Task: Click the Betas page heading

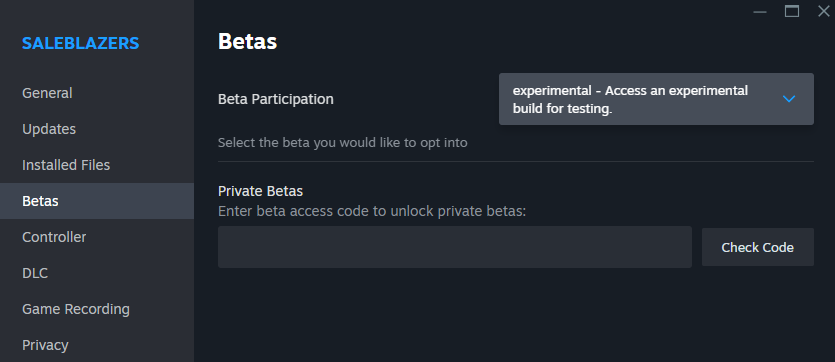Action: (x=248, y=42)
